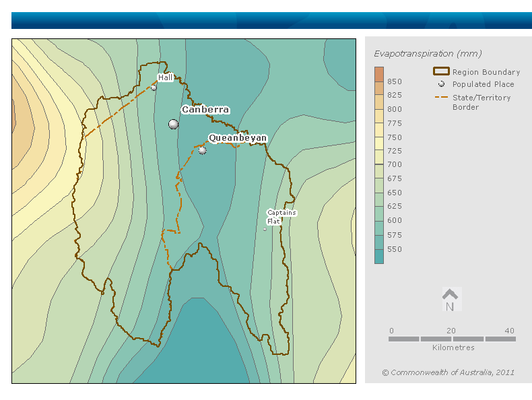
Task: Click the scale bar label 0
Action: click(391, 331)
